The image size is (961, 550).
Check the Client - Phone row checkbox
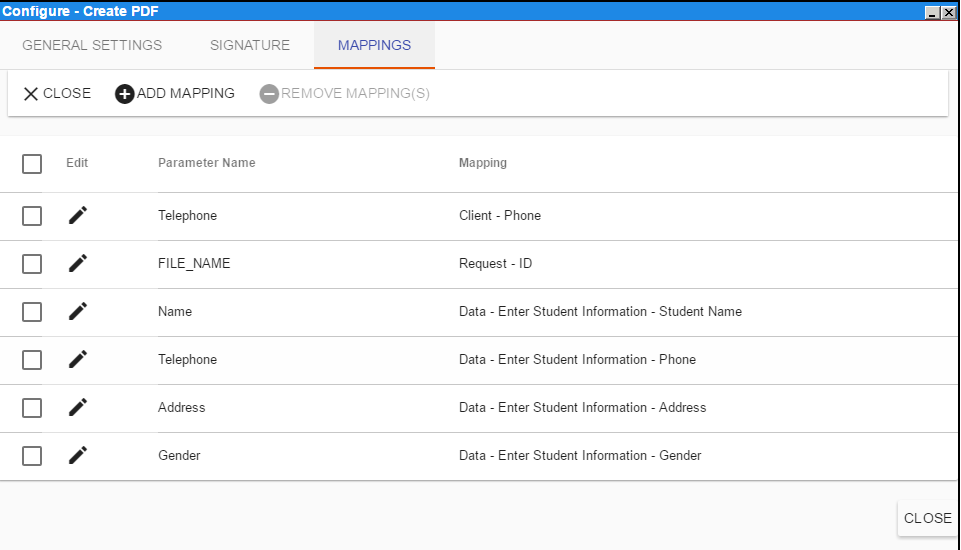32,216
